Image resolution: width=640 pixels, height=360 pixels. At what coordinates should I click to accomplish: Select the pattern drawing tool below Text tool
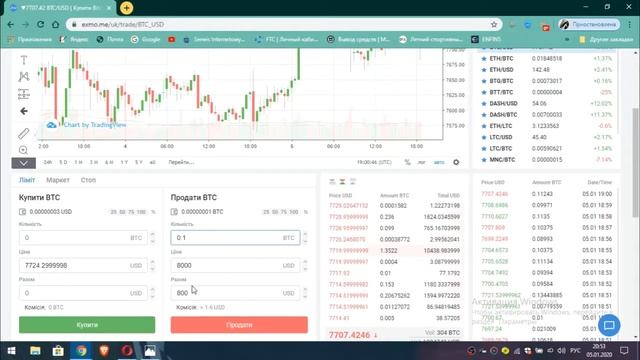point(24,76)
